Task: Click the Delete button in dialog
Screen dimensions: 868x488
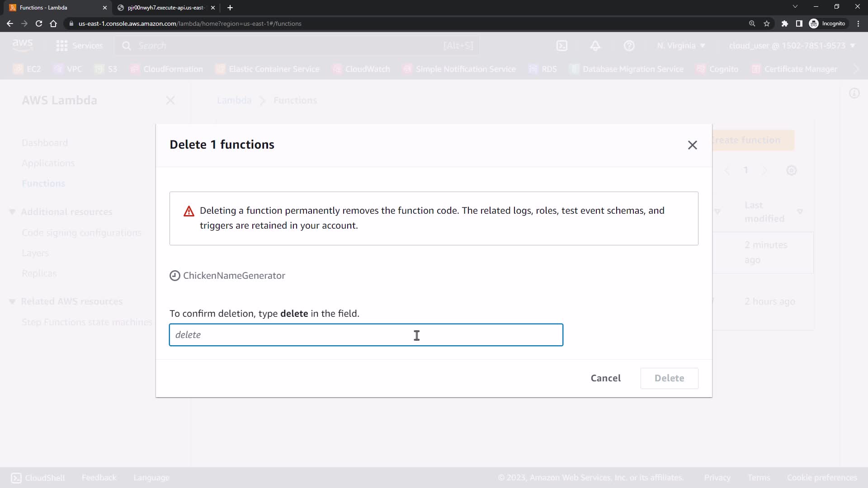Action: point(669,378)
